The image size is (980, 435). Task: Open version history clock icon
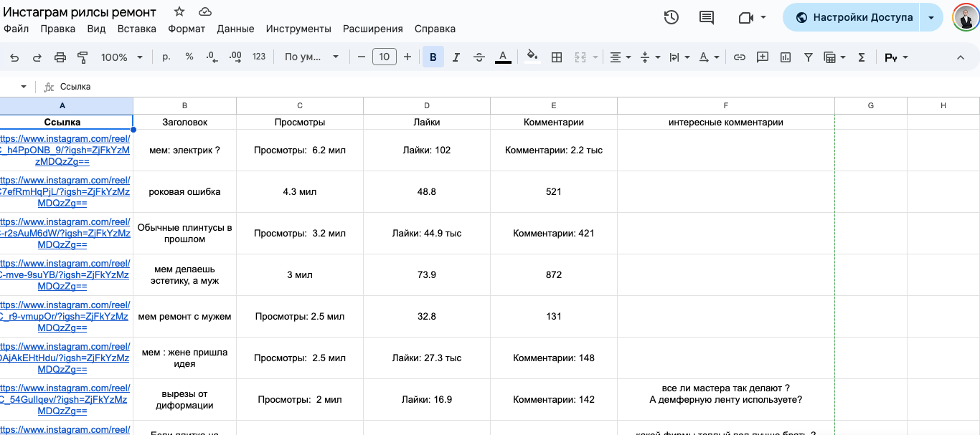[672, 18]
